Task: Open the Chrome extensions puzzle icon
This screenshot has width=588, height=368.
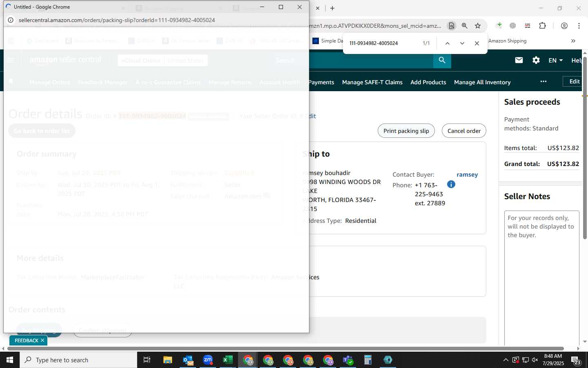Action: coord(542,26)
